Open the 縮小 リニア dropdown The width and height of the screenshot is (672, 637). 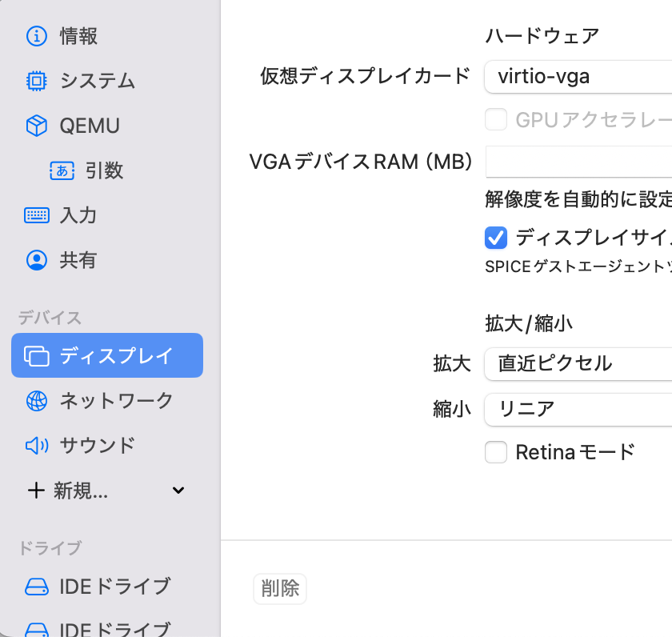coord(578,409)
